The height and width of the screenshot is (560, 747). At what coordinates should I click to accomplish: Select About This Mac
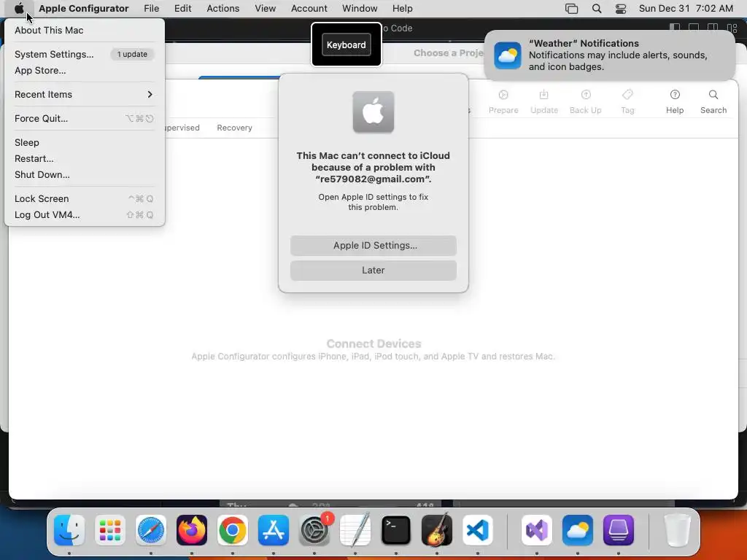tap(84, 30)
